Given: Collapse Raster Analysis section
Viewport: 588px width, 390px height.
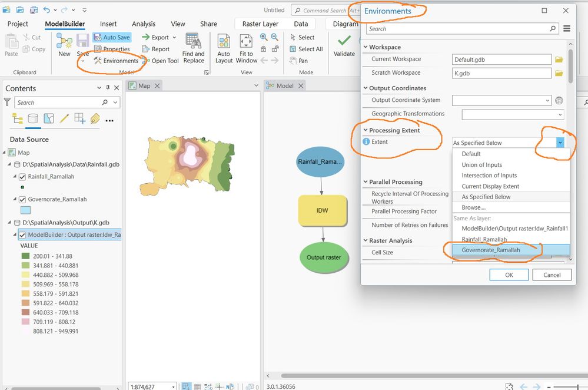Looking at the screenshot, I should click(x=366, y=240).
